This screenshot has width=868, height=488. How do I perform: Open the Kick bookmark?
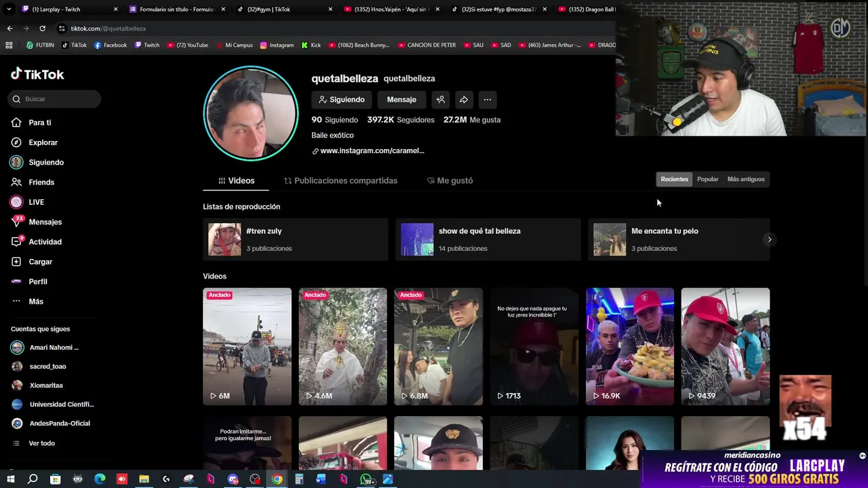point(311,45)
